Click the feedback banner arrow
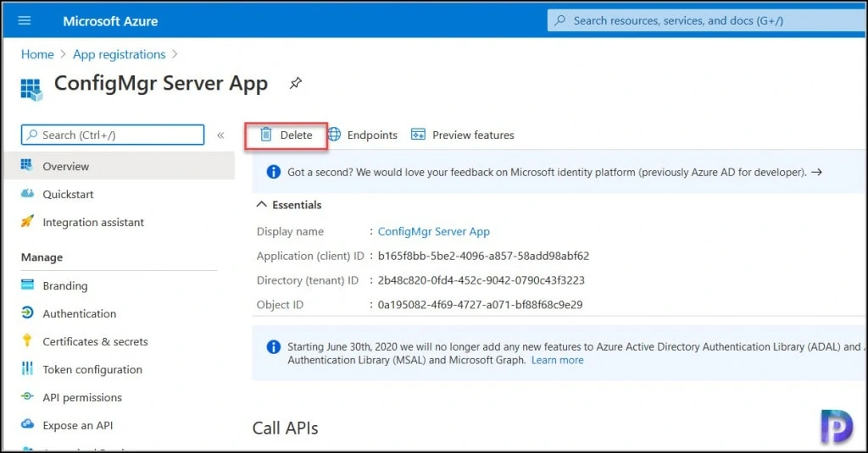The width and height of the screenshot is (868, 453). click(x=816, y=173)
